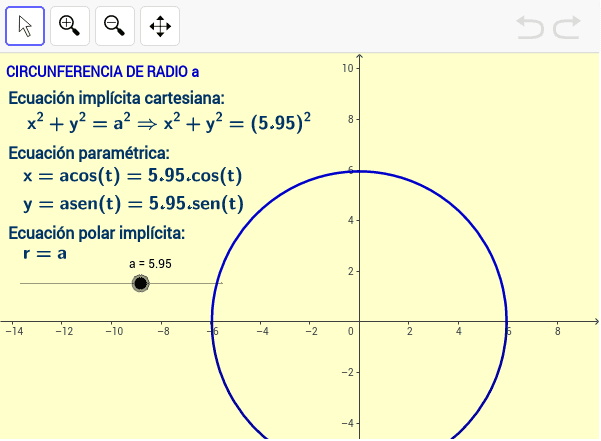Click the x-axis label −8

163,331
